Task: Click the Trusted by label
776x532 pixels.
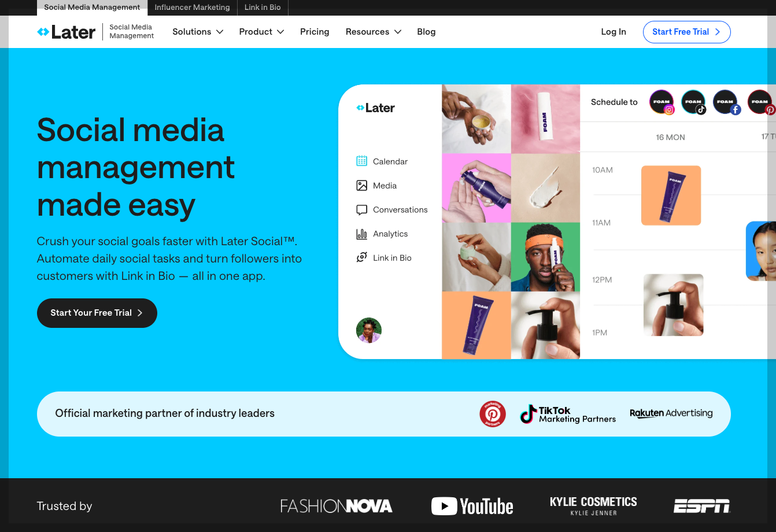Action: (64, 506)
